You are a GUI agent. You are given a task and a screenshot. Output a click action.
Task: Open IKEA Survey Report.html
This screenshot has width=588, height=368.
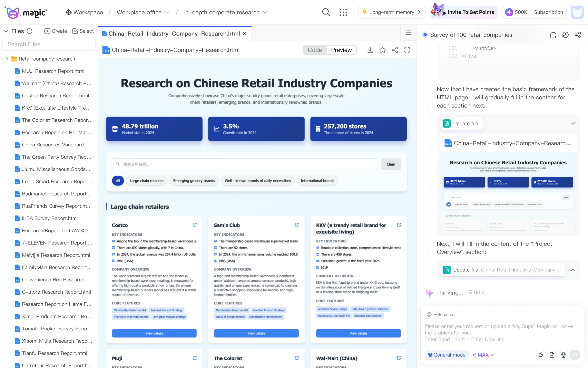(x=50, y=218)
